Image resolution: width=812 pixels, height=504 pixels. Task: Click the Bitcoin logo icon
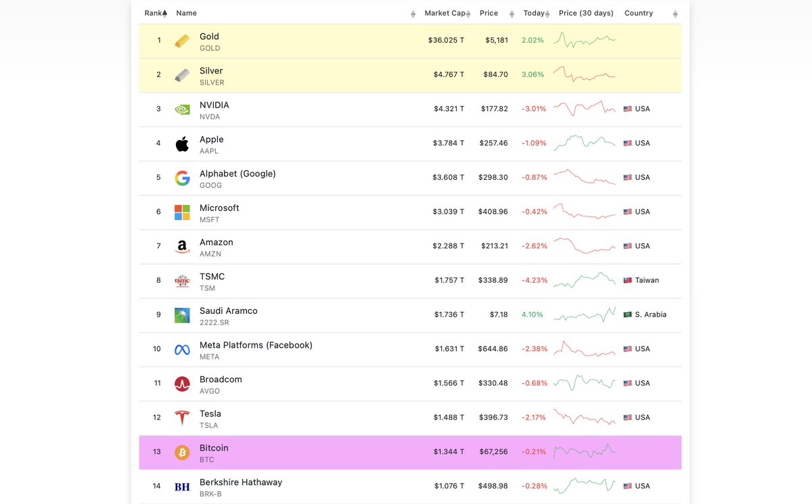pyautogui.click(x=182, y=453)
